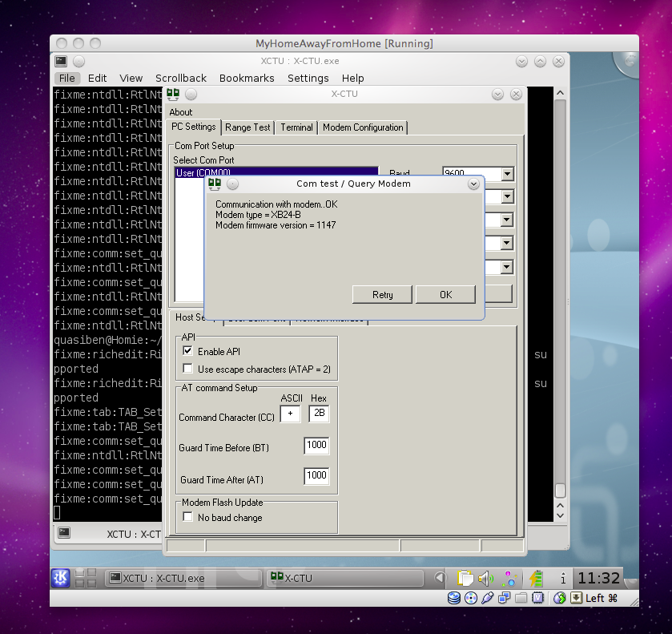Click terminal line quasiben@Homie:~/

click(x=108, y=340)
